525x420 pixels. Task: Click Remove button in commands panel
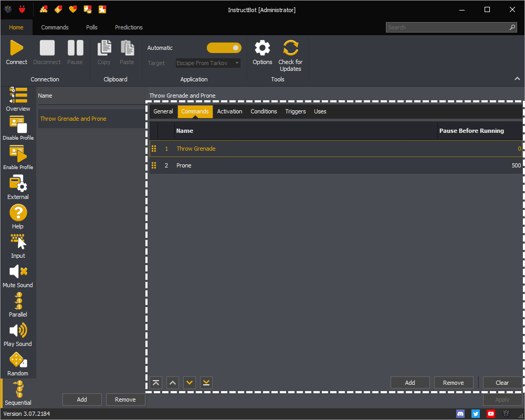tap(454, 383)
